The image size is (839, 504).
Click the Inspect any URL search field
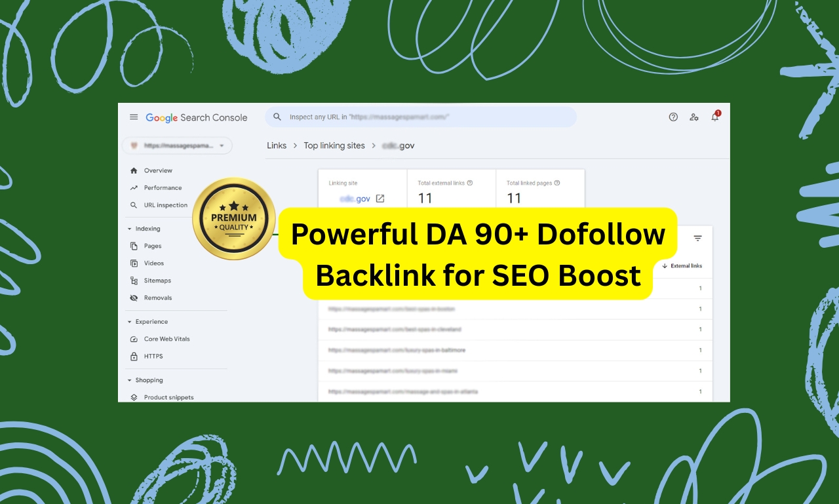tap(420, 117)
